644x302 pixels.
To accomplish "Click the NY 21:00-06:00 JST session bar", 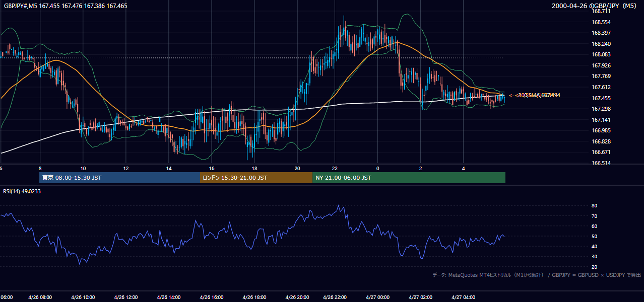I will coord(409,178).
